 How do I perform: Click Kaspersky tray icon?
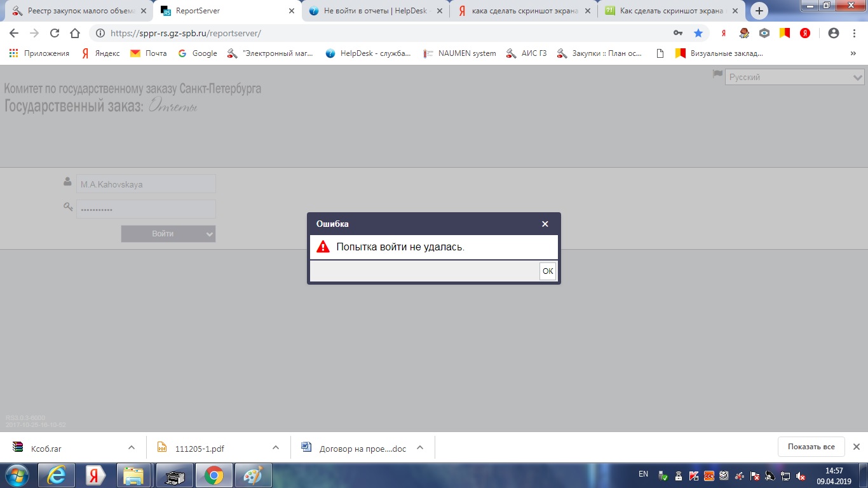[x=694, y=475]
